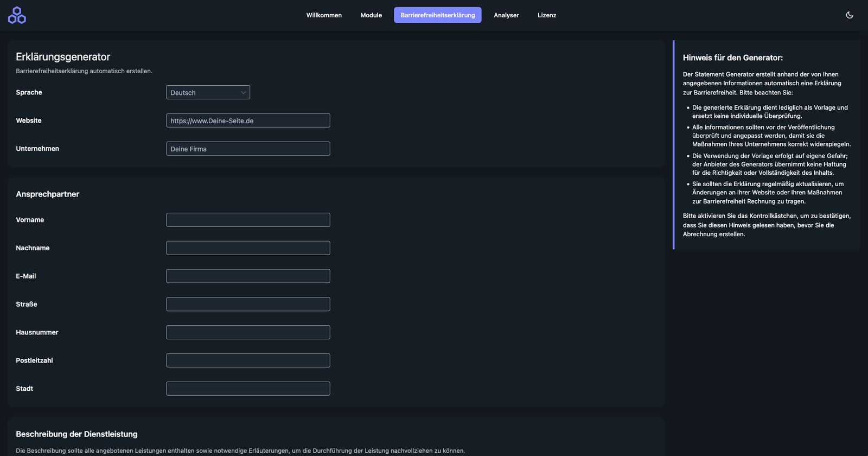Focus the Straße input field

pyautogui.click(x=248, y=305)
